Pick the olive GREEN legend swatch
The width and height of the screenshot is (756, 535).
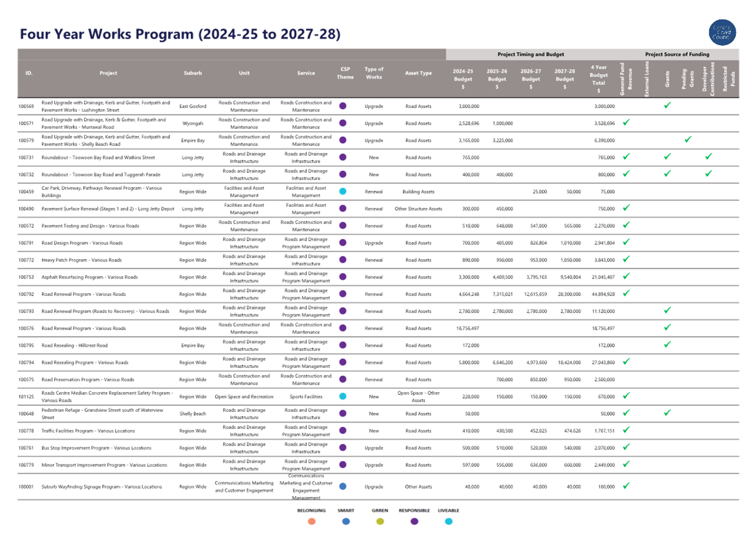point(380,521)
